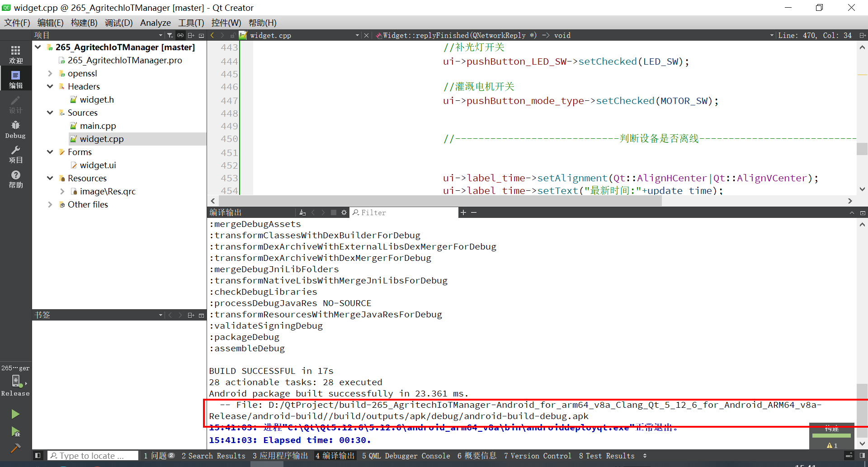Go back in editor navigation history

[212, 35]
